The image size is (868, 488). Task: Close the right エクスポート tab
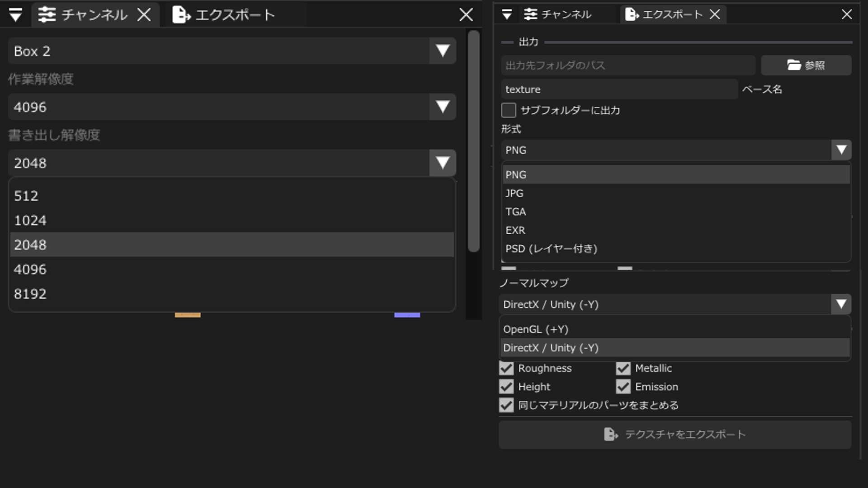(715, 14)
